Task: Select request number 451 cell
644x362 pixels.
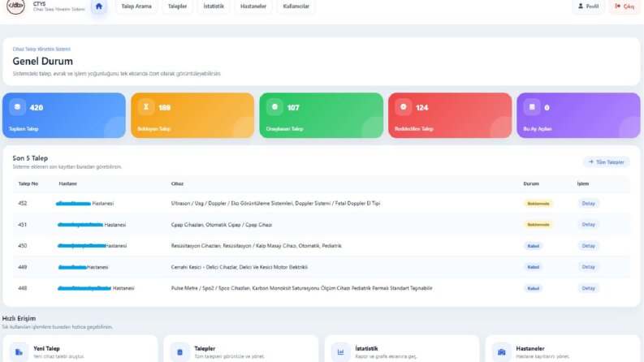Action: coord(23,225)
